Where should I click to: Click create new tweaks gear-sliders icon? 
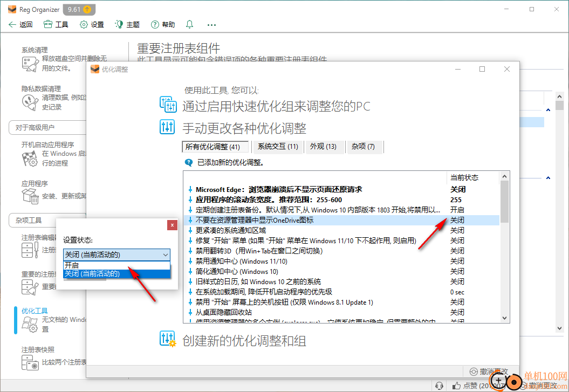tap(168, 339)
